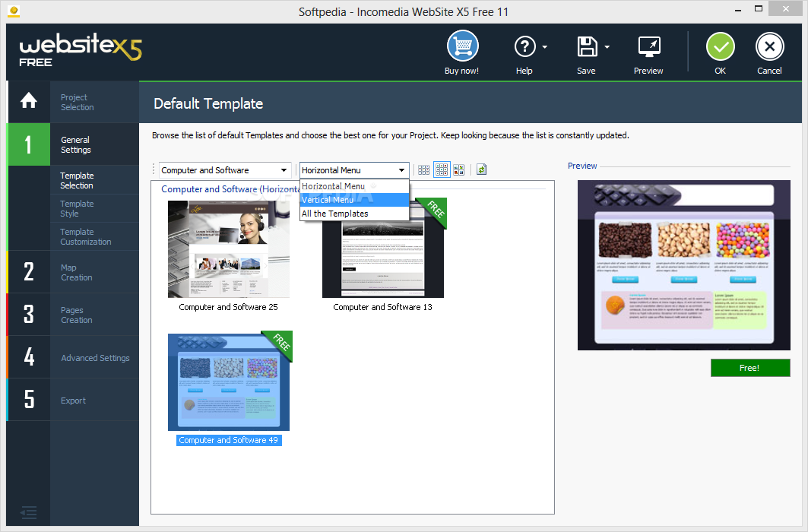Switch to medium thumbnails view
Viewport: 808px width, 532px height.
point(442,169)
